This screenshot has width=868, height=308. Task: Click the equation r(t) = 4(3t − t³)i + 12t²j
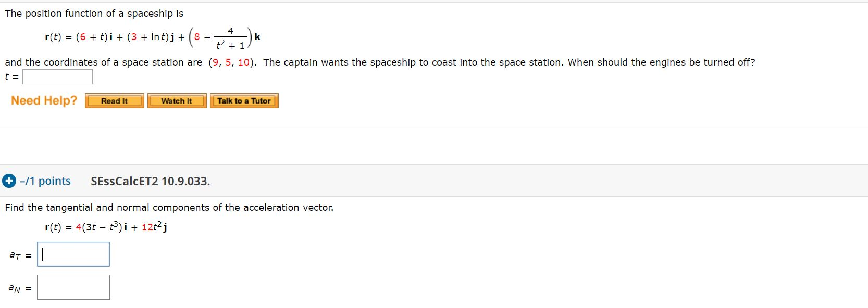pyautogui.click(x=106, y=227)
